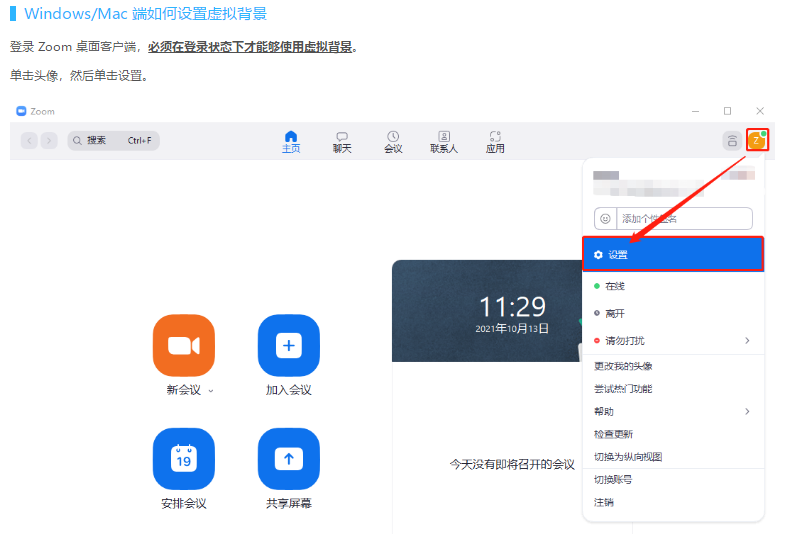Image resolution: width=804 pixels, height=548 pixels.
Task: Set status to Online (在线)
Action: tap(615, 286)
